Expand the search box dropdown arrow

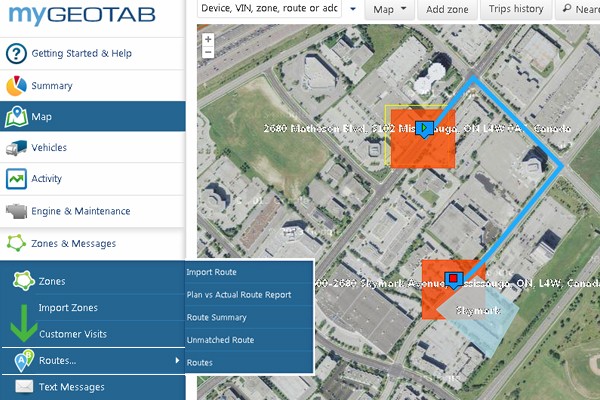click(x=353, y=9)
